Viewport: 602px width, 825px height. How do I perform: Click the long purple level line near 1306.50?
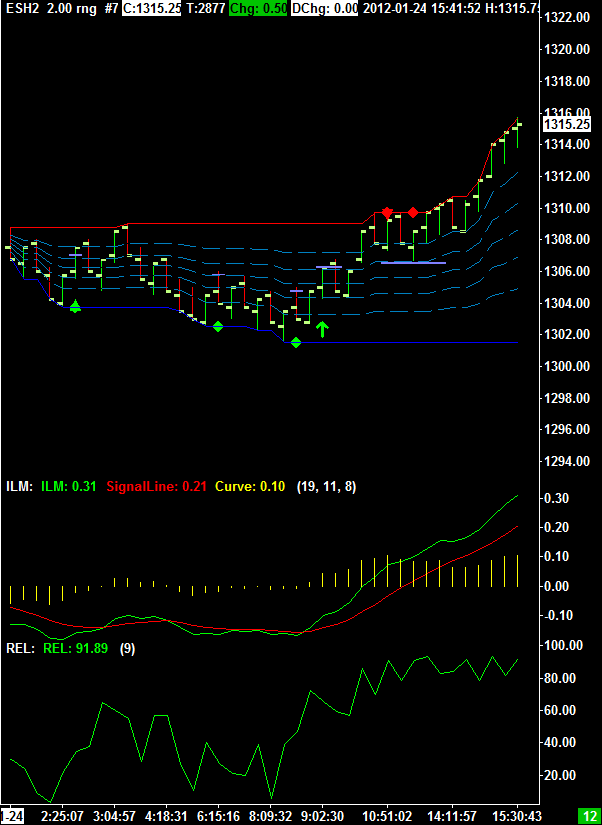(414, 263)
